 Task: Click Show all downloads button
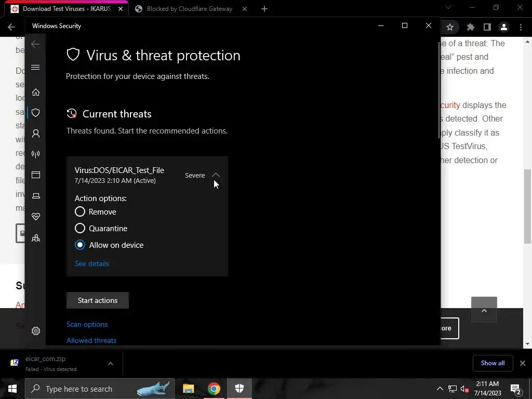click(x=493, y=363)
